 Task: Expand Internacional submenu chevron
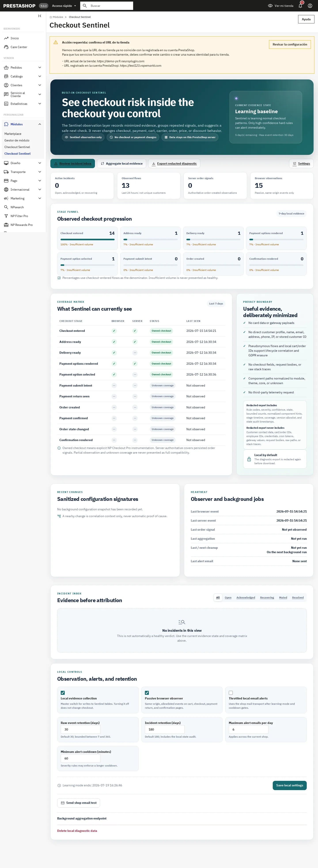pos(40,190)
